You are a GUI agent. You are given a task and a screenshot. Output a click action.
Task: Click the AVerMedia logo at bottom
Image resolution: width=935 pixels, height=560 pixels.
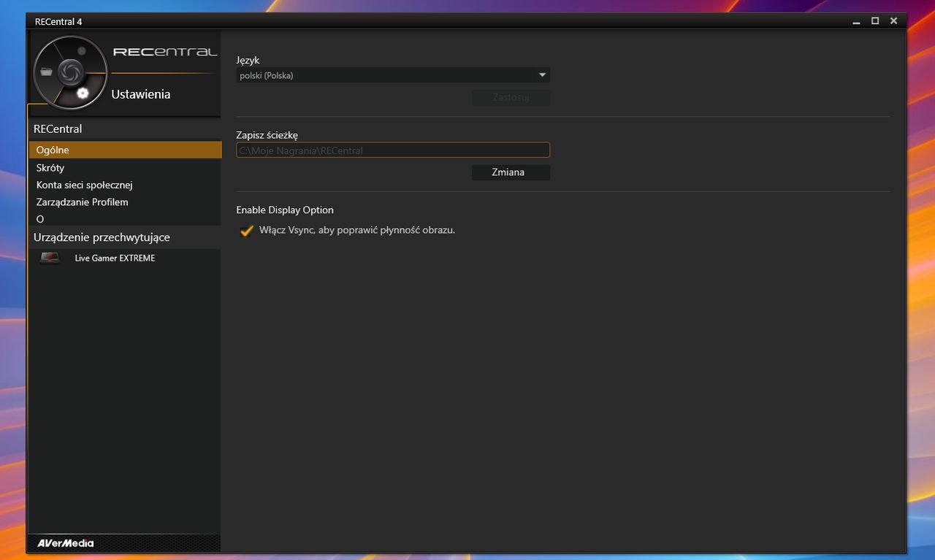pyautogui.click(x=66, y=543)
